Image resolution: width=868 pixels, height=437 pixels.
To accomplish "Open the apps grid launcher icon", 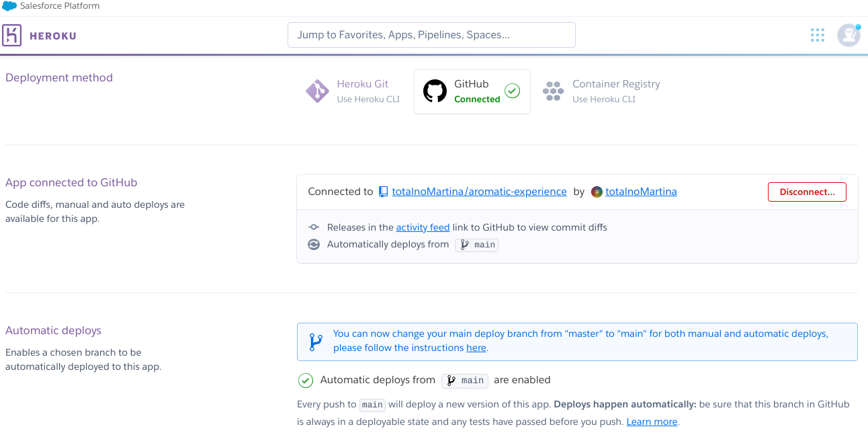I will tap(817, 35).
